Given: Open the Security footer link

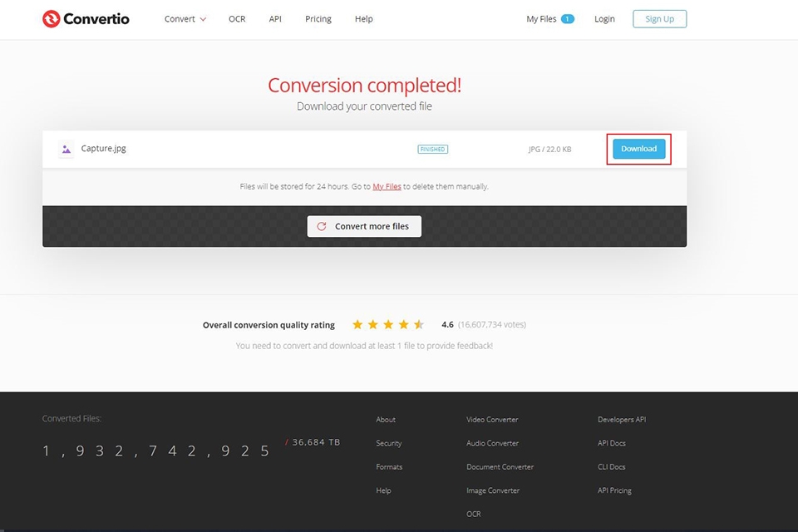Looking at the screenshot, I should [389, 443].
